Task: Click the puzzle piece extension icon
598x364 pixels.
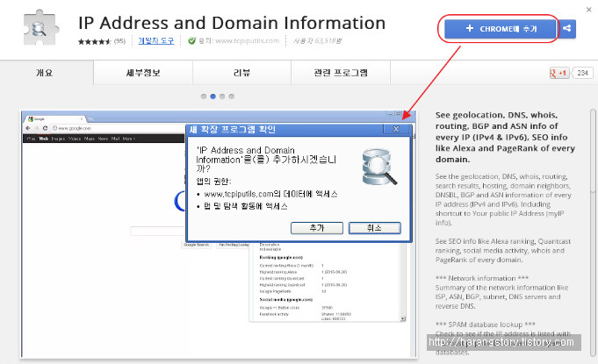Action: (40, 29)
